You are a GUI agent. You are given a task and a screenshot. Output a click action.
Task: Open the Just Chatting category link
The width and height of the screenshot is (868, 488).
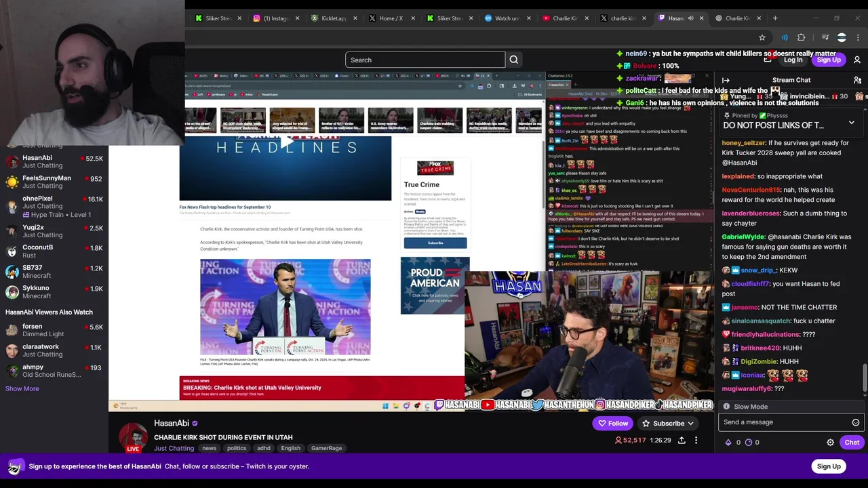[x=174, y=448]
